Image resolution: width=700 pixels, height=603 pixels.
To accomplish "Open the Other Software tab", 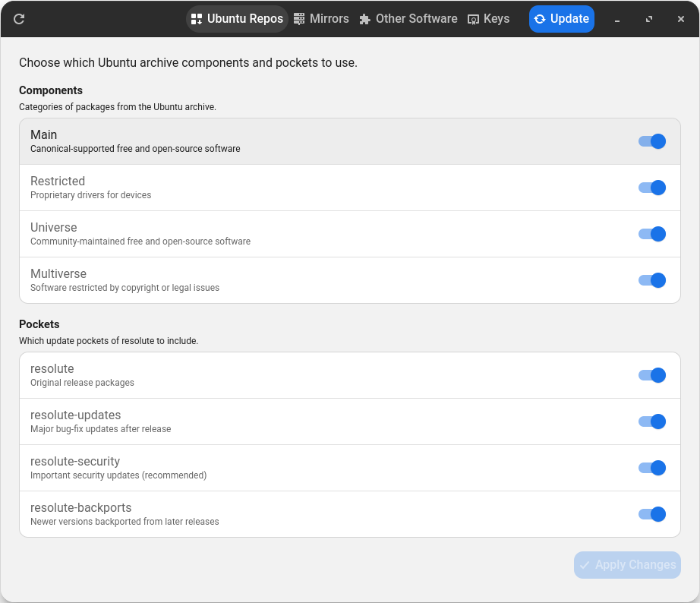I will tap(408, 19).
